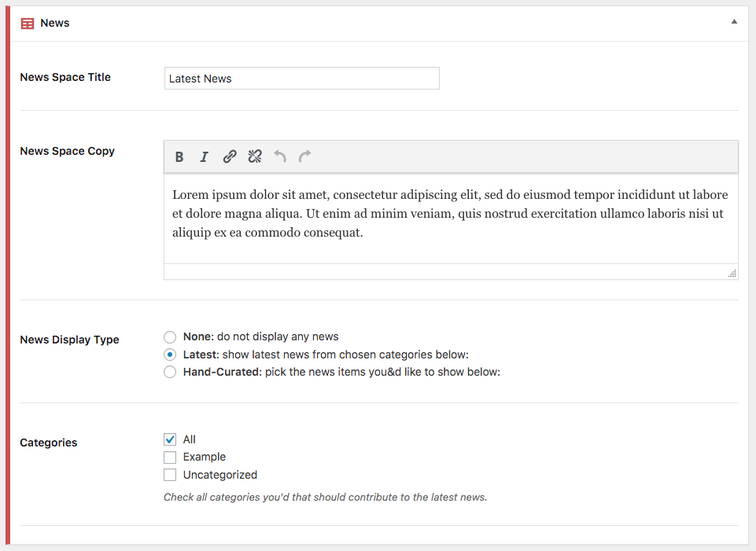Toggle italic formatting in the editor toolbar

pos(205,156)
